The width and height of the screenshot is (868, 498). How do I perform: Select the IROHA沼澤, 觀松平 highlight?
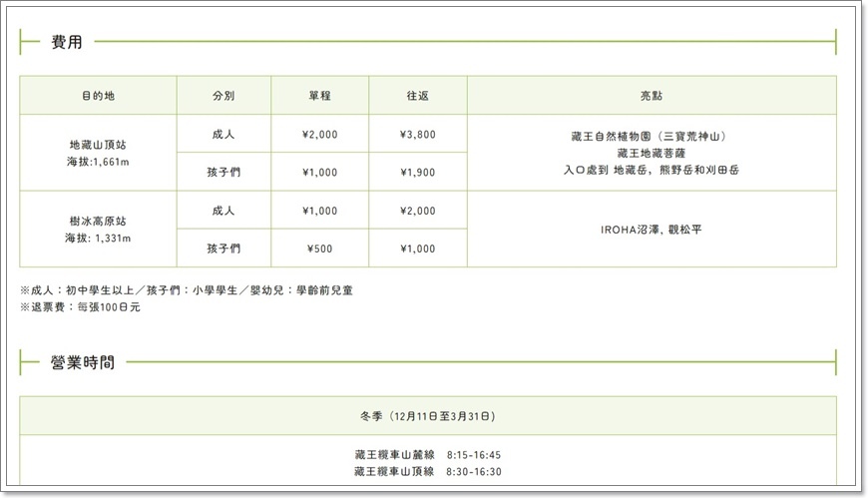(651, 230)
